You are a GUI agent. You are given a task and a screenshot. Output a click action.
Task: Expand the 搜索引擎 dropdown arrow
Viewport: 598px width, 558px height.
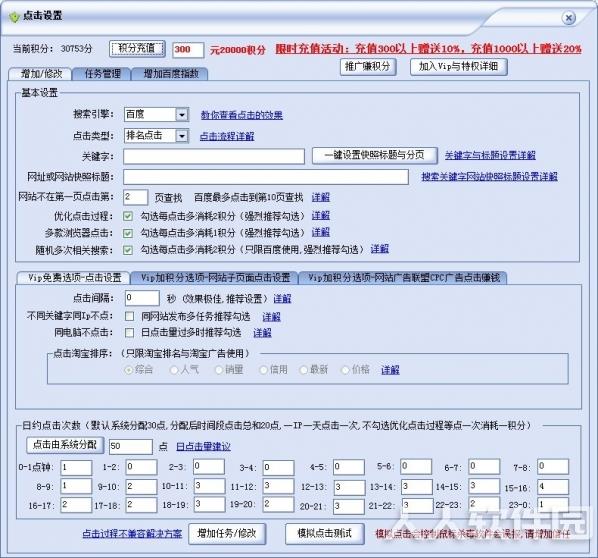[182, 115]
